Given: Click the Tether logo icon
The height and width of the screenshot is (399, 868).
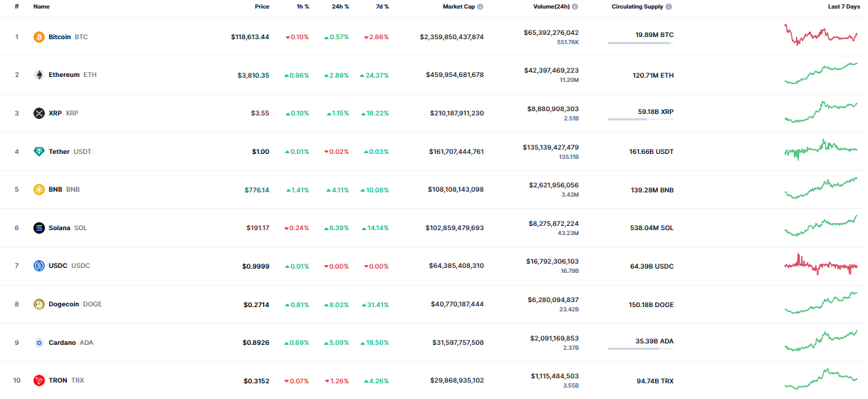Looking at the screenshot, I should point(38,152).
